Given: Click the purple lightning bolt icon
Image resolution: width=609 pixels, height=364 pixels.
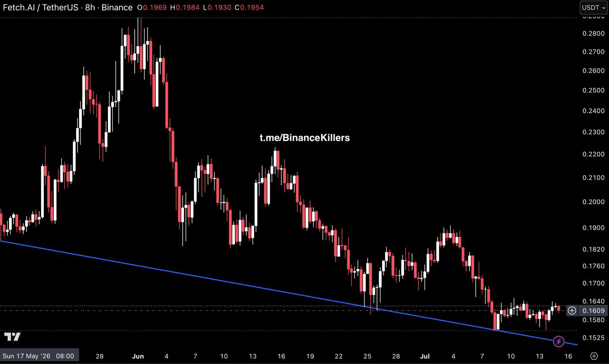Looking at the screenshot, I should point(559,341).
